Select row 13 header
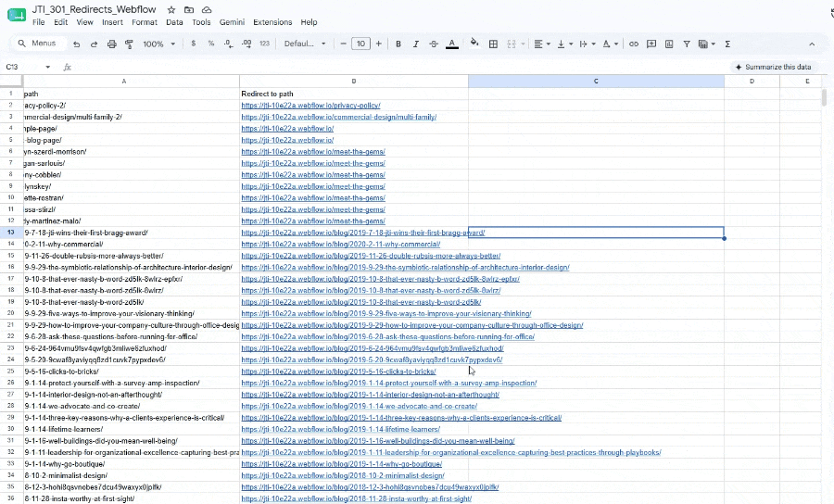This screenshot has height=504, width=834. coord(10,233)
